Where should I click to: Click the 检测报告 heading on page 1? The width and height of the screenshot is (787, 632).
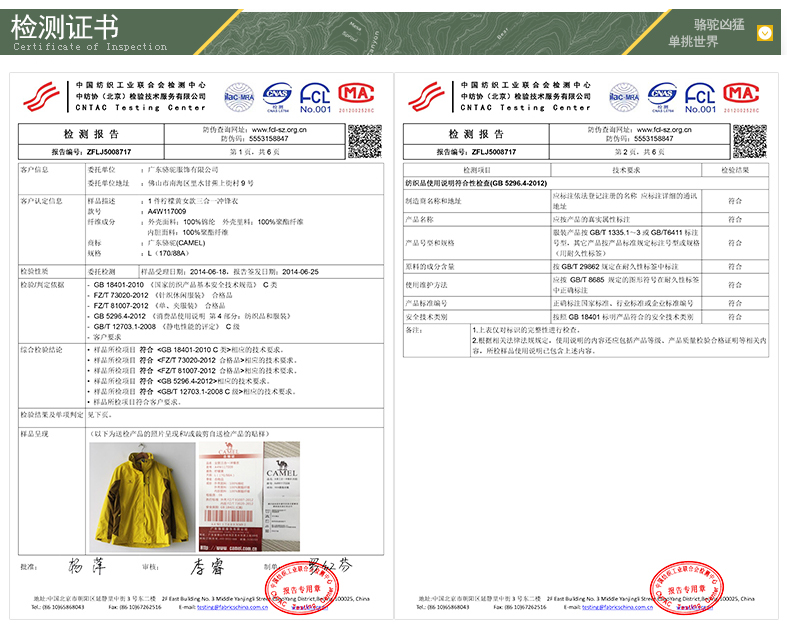91,134
